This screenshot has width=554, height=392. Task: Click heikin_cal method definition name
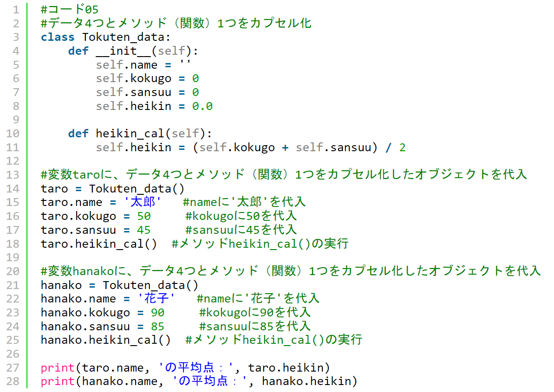[x=130, y=134]
